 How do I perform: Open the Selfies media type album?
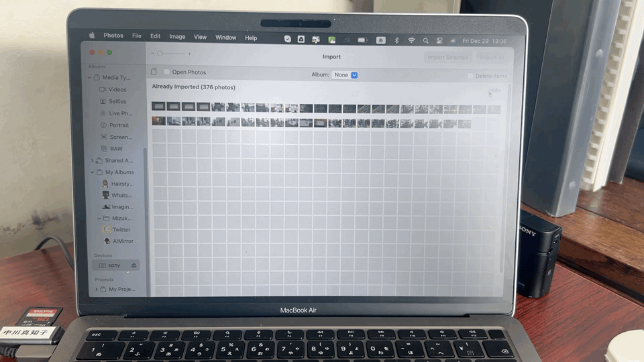tap(117, 101)
